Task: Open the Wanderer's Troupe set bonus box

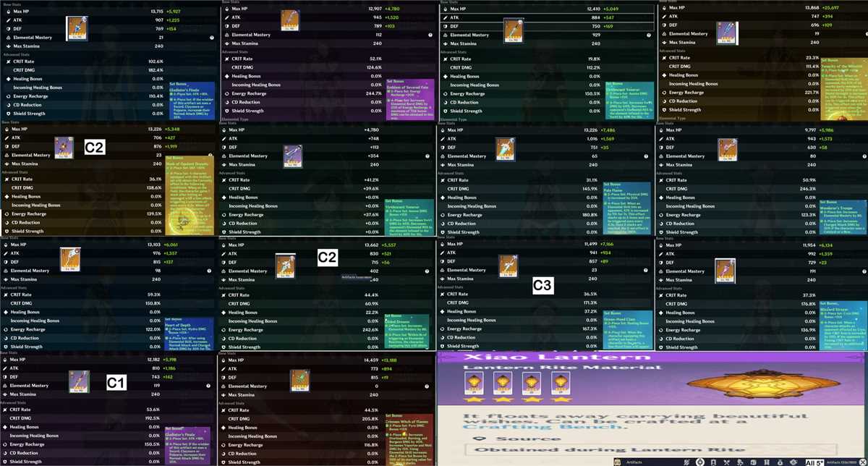Action: [842, 216]
